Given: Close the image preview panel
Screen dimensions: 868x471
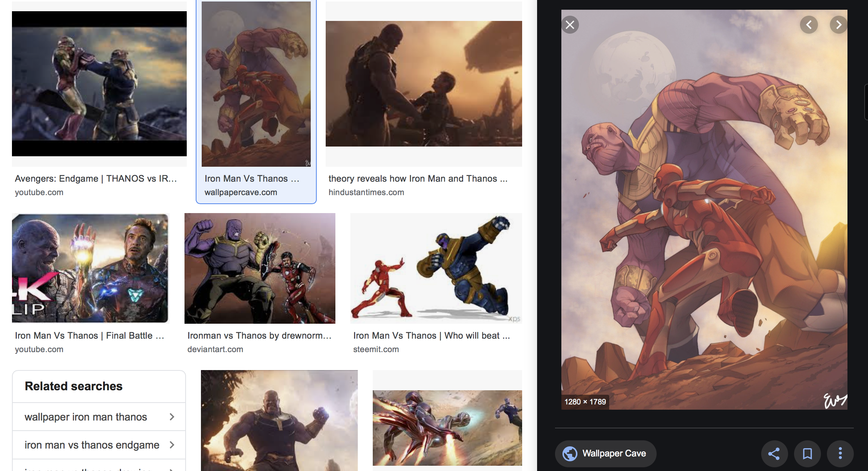Looking at the screenshot, I should tap(570, 25).
